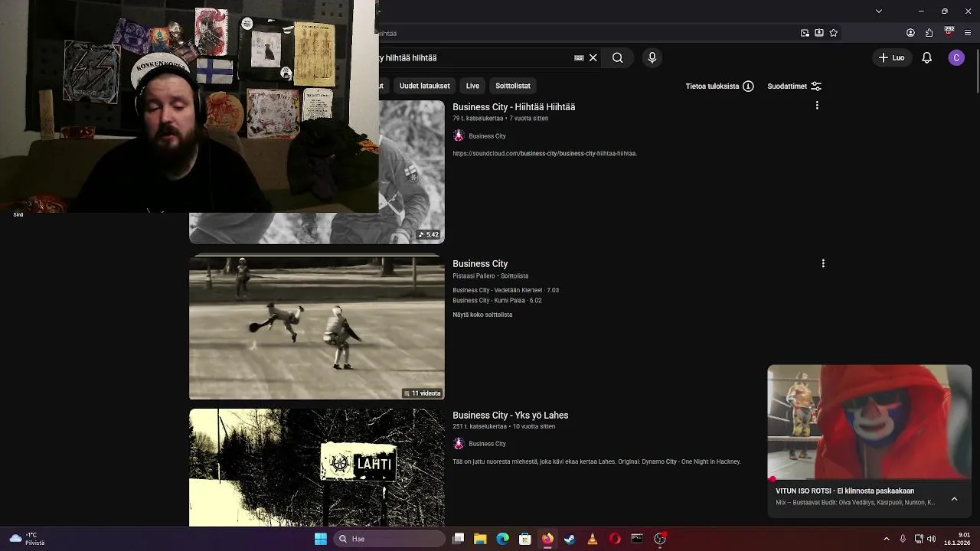Open Steam from the taskbar
Viewport: 980px width, 551px height.
[x=570, y=539]
